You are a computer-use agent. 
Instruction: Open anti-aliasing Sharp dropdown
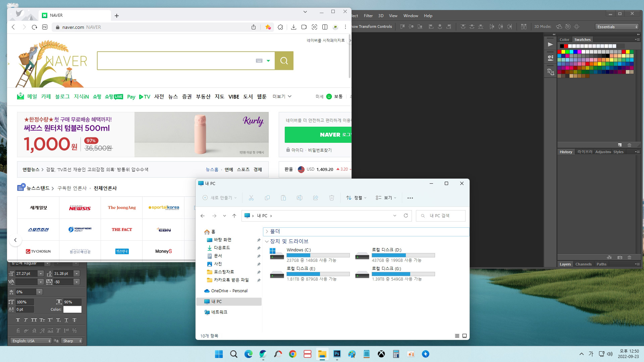(72, 341)
